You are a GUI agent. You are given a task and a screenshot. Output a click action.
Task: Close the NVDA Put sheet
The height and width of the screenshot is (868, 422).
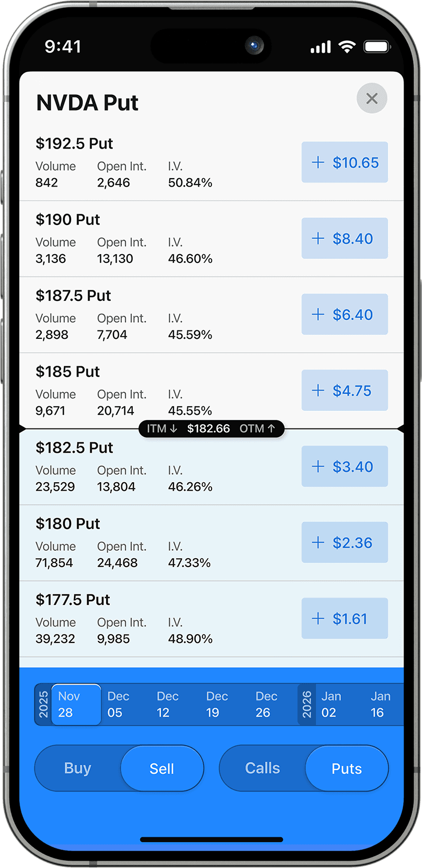click(372, 99)
